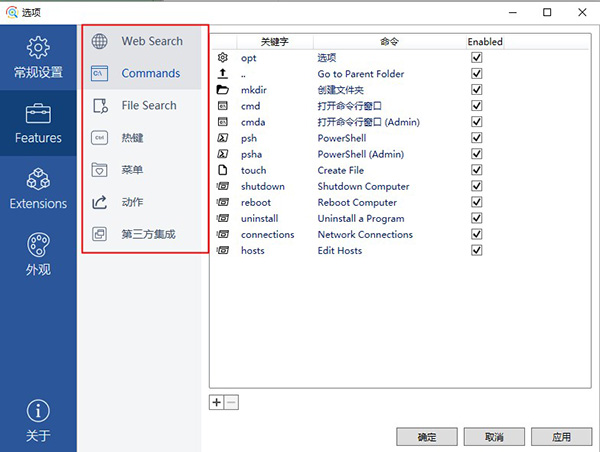
Task: Click the folder icon beside mkdir
Action: [223, 90]
